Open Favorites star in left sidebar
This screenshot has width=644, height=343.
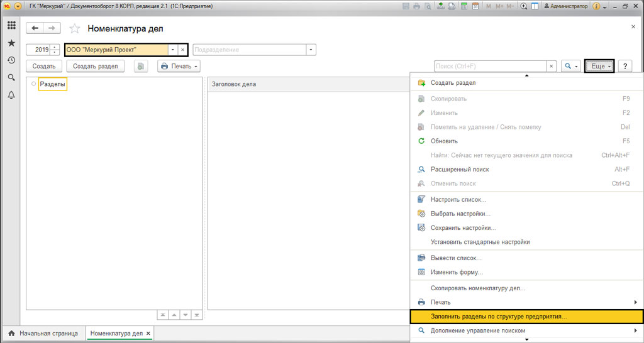(x=11, y=43)
